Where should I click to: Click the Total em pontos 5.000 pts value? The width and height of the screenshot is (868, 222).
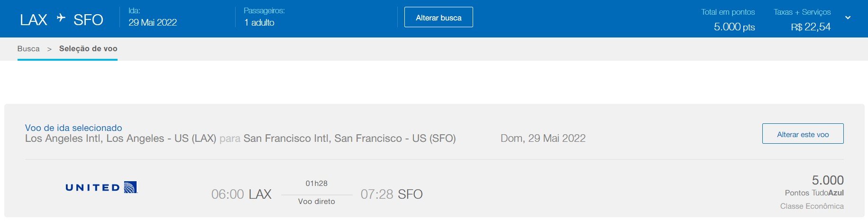734,27
